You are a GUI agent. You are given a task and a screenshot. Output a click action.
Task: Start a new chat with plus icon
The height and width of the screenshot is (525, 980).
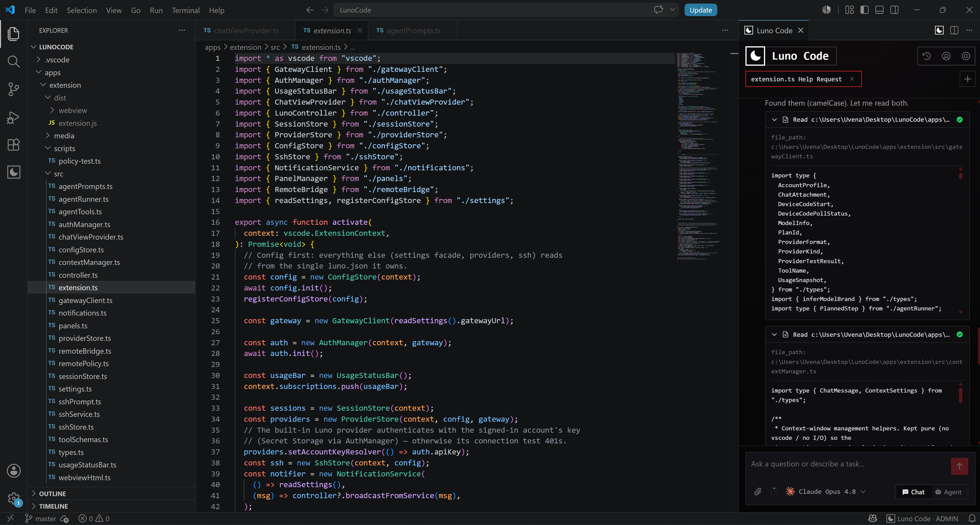point(967,79)
